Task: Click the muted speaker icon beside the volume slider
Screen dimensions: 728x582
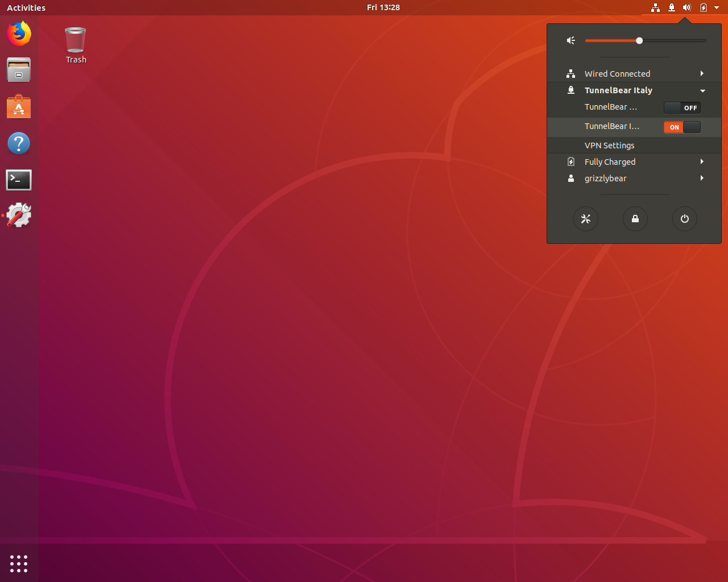Action: [571, 40]
